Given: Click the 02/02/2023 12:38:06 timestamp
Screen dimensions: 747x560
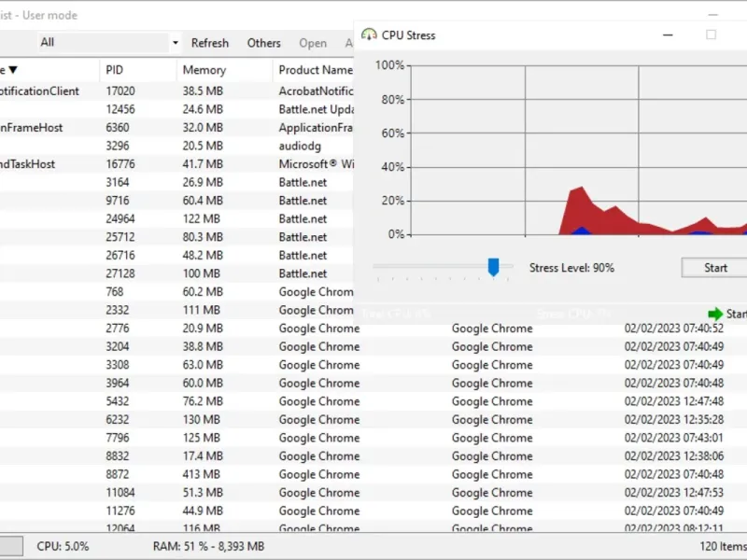Looking at the screenshot, I should 673,456.
